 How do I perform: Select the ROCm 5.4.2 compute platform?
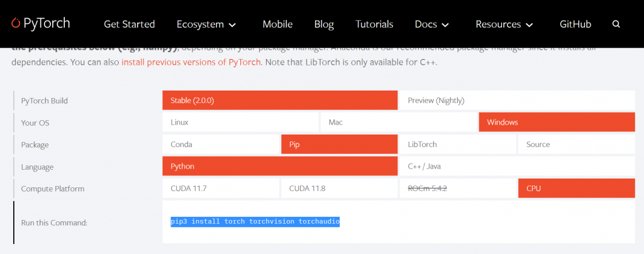coord(458,189)
